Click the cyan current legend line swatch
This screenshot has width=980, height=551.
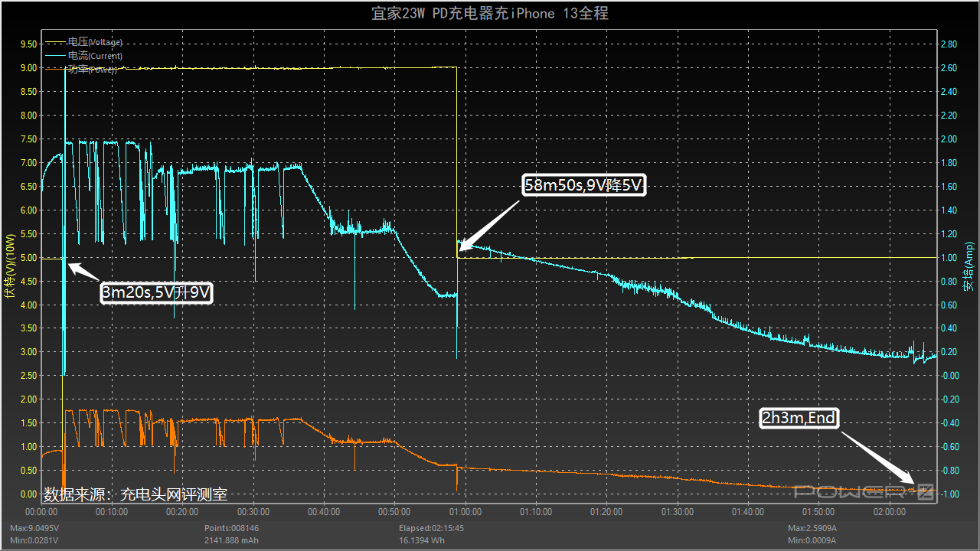click(x=56, y=56)
